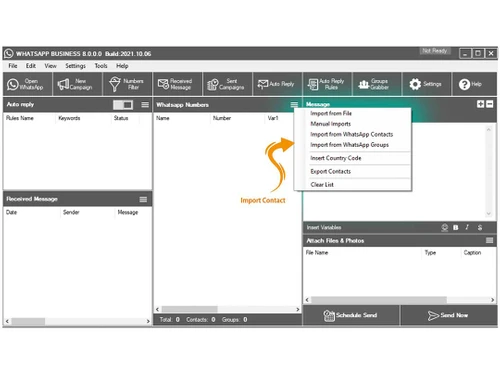The width and height of the screenshot is (500, 375).
Task: Insert an emoji into the message
Action: pyautogui.click(x=444, y=228)
